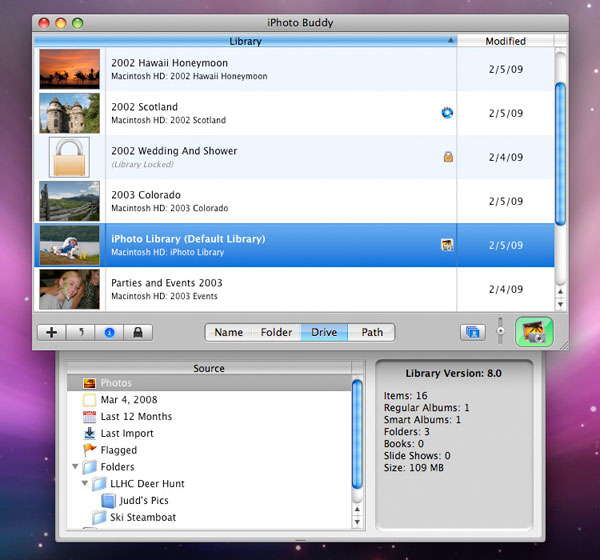Switch display to Drive
The width and height of the screenshot is (600, 560).
pos(324,332)
